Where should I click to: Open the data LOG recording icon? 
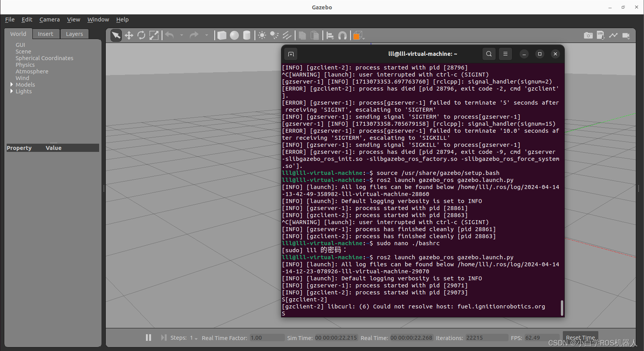601,36
